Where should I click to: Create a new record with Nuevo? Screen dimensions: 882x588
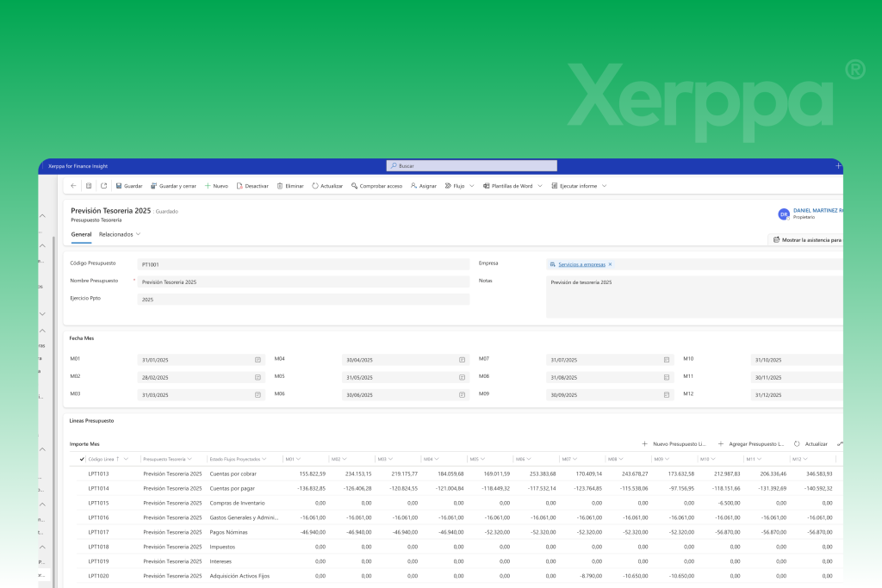pyautogui.click(x=216, y=186)
